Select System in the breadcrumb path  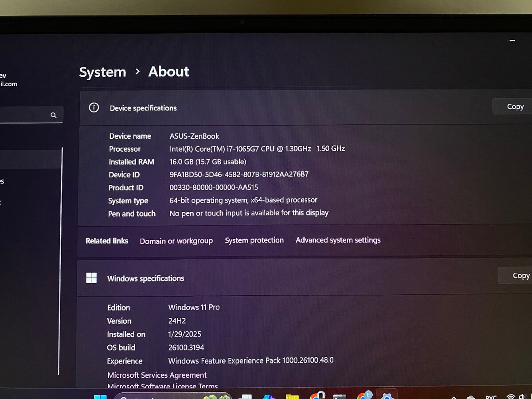point(102,72)
